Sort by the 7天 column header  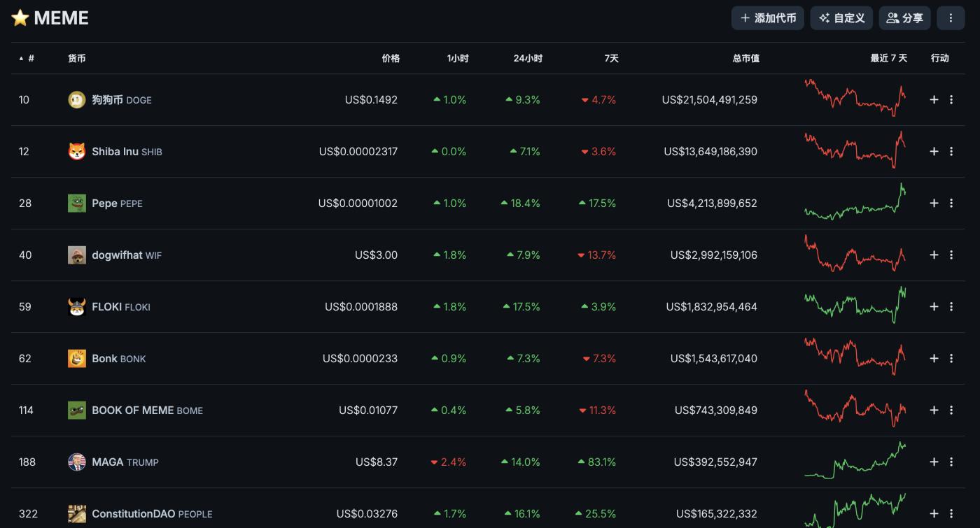click(612, 59)
